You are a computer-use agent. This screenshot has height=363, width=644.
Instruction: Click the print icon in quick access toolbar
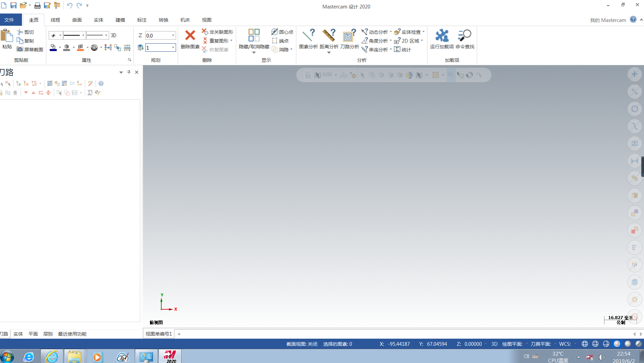38,5
